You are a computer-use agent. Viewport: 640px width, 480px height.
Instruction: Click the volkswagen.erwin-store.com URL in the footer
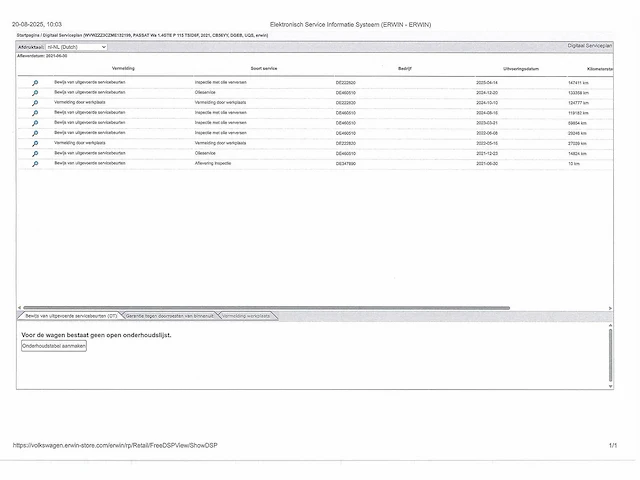pos(115,445)
